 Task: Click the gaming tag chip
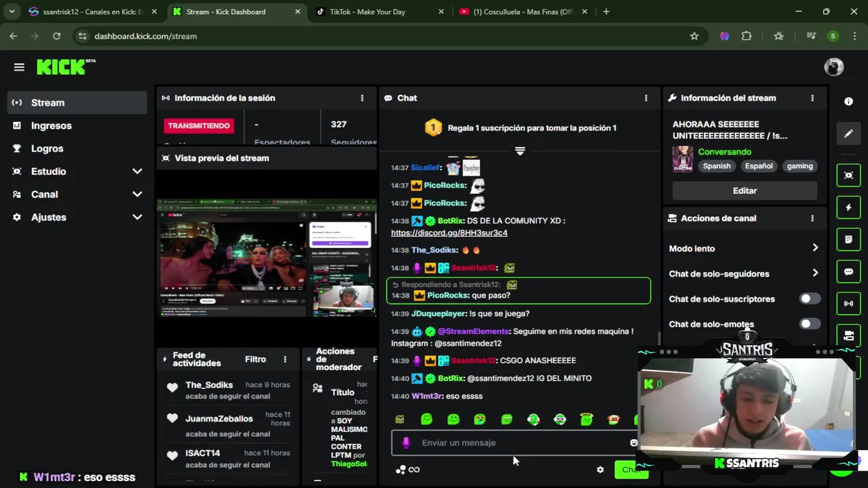[x=800, y=166]
